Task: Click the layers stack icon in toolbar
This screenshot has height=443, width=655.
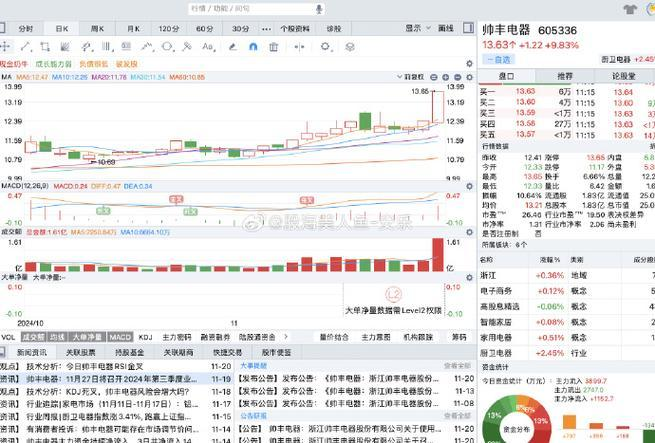Action: point(350,46)
